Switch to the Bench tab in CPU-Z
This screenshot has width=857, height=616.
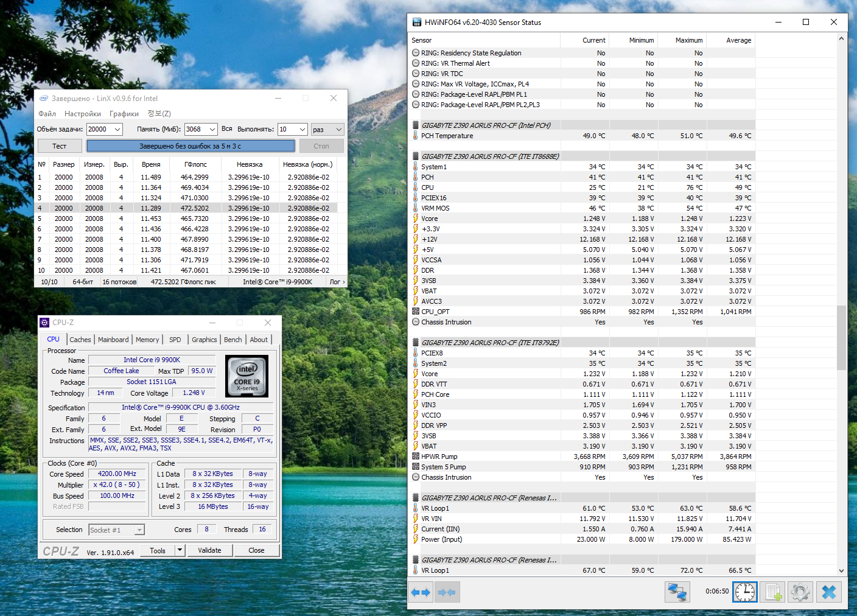pos(233,340)
